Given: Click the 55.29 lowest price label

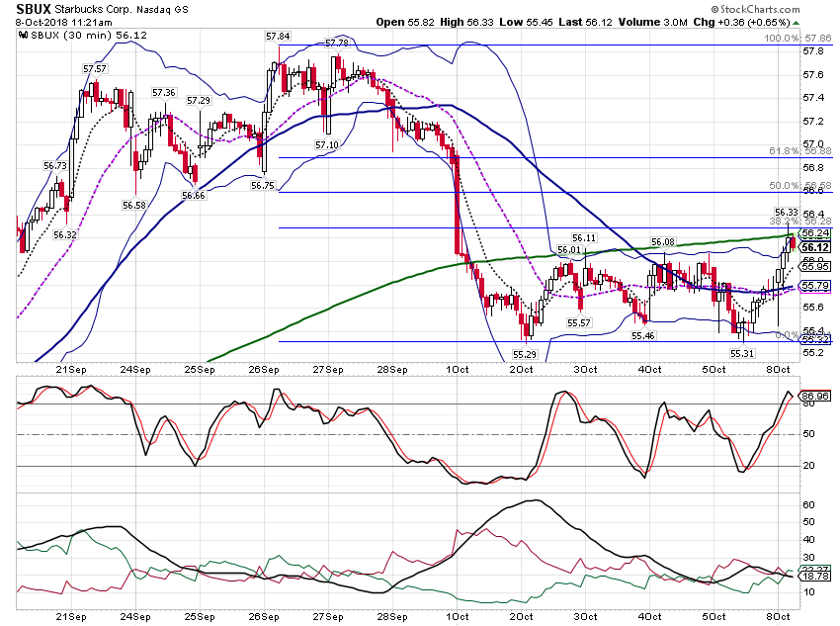Looking at the screenshot, I should point(525,354).
